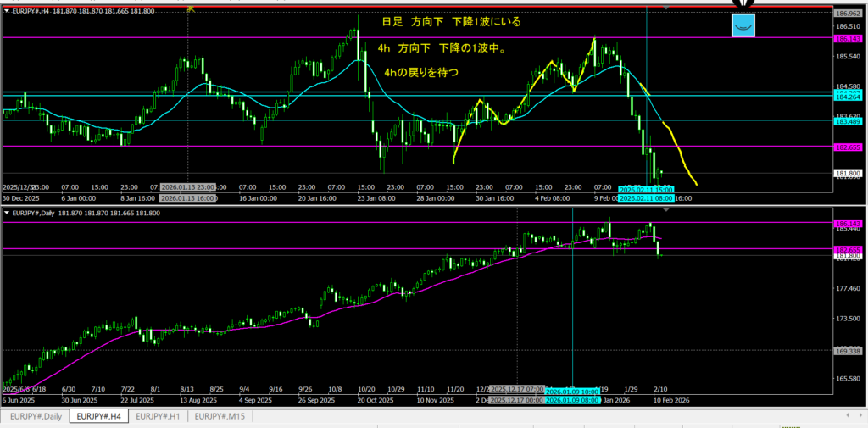Click the 2026.02.11 15:00 cyan time label
This screenshot has height=428, width=868.
(645, 188)
